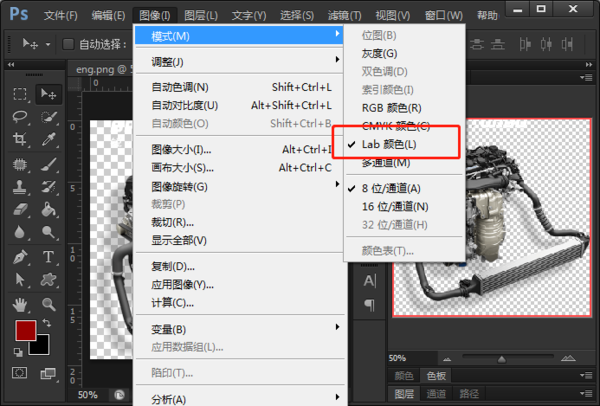Select the Zoom magnifier tool

coord(47,304)
